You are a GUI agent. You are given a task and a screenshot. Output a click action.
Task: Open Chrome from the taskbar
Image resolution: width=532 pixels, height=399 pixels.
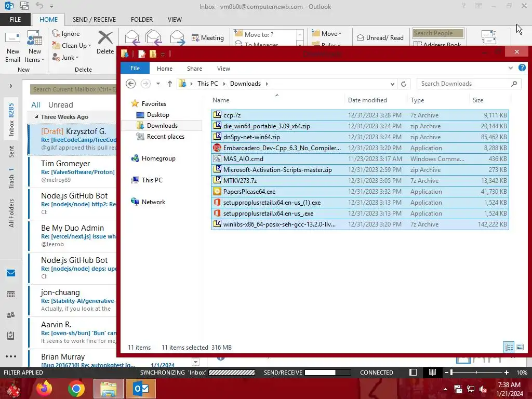[76, 389]
